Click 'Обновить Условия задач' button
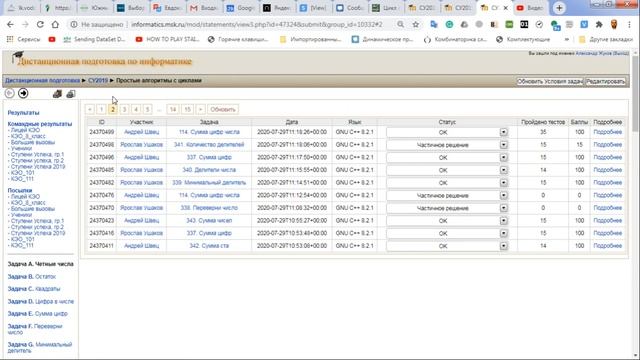640x360 pixels. coord(550,81)
